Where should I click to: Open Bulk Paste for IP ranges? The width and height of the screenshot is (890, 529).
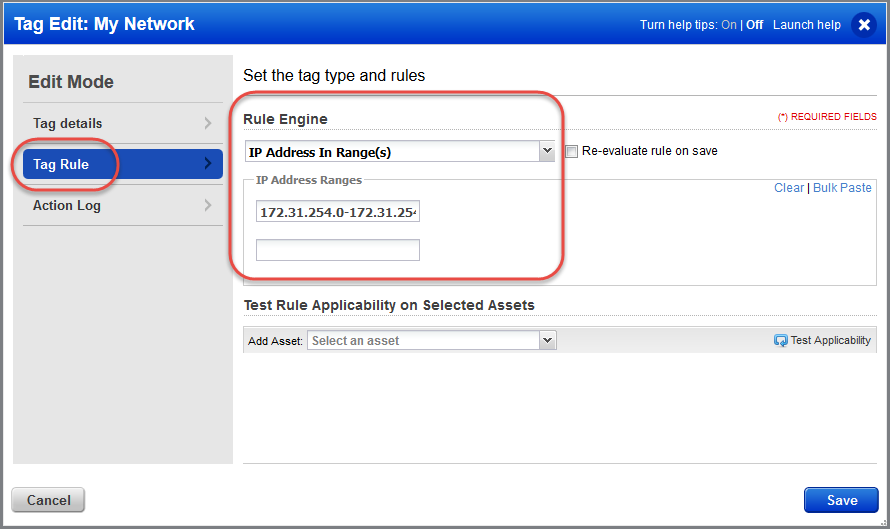(842, 188)
